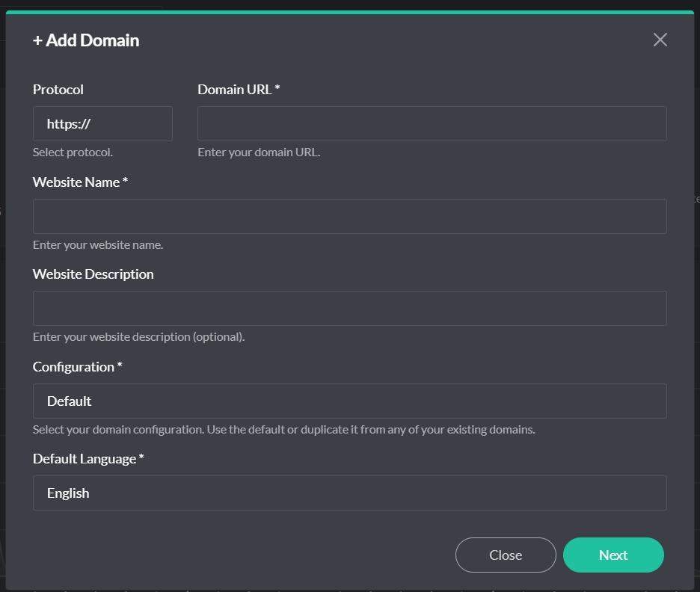Click the 'Domain URL *' label
Screen dimensions: 700x592
click(239, 89)
